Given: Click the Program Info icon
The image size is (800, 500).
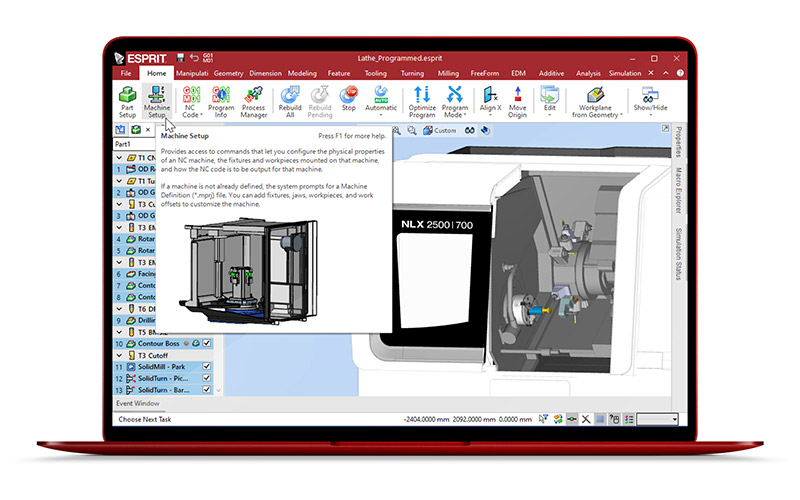Looking at the screenshot, I should pyautogui.click(x=222, y=100).
